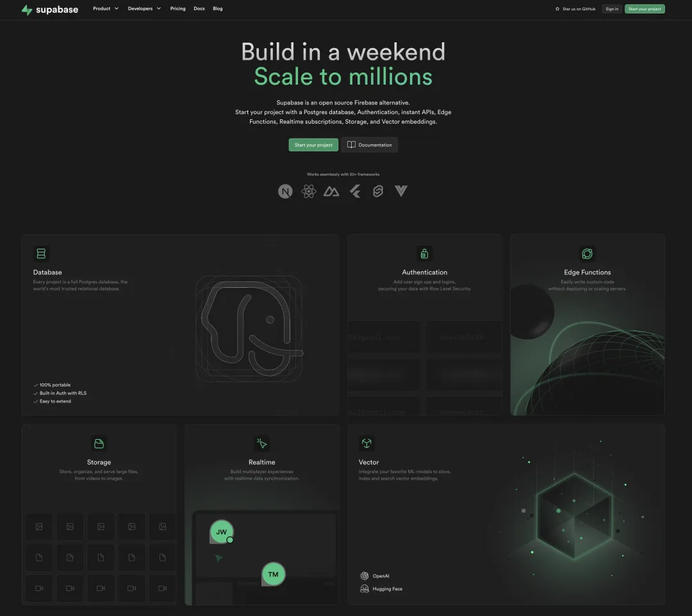692x616 pixels.
Task: Open the Edge Functions card title
Action: point(588,272)
